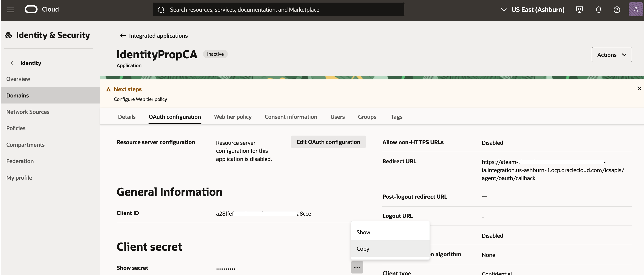644x275 pixels.
Task: Dismiss the Next steps banner
Action: click(x=639, y=88)
